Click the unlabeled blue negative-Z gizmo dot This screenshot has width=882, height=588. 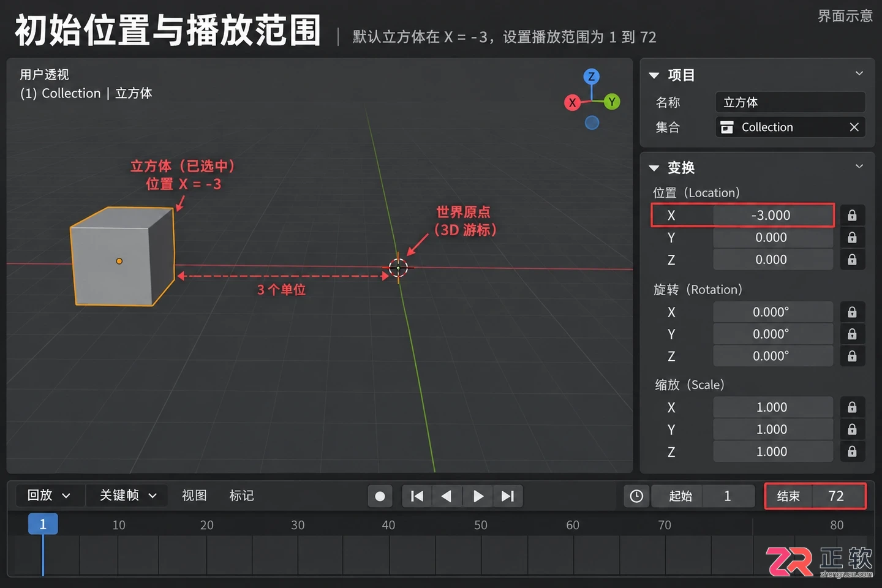point(592,123)
